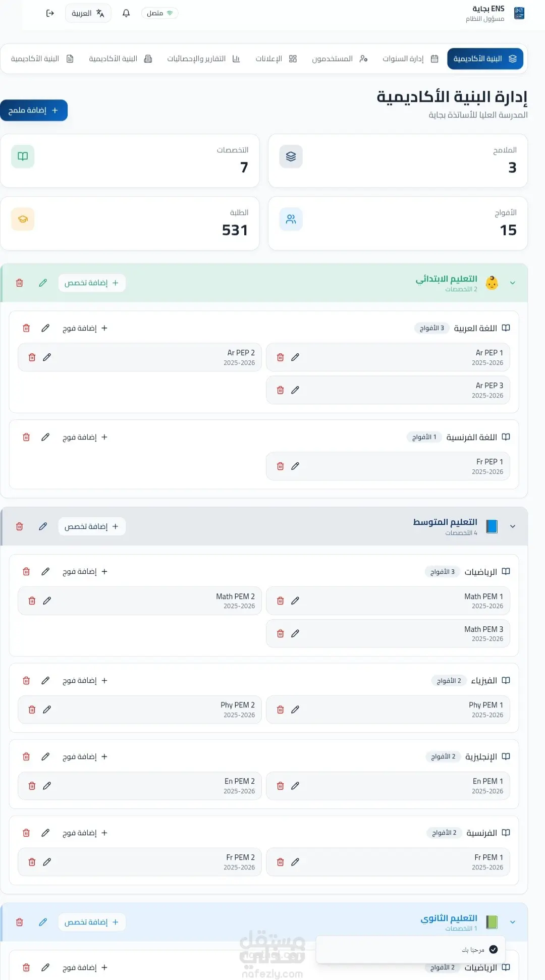Add a group to الرياضيات under التعليم المتوسط
The height and width of the screenshot is (980, 545).
(x=85, y=571)
